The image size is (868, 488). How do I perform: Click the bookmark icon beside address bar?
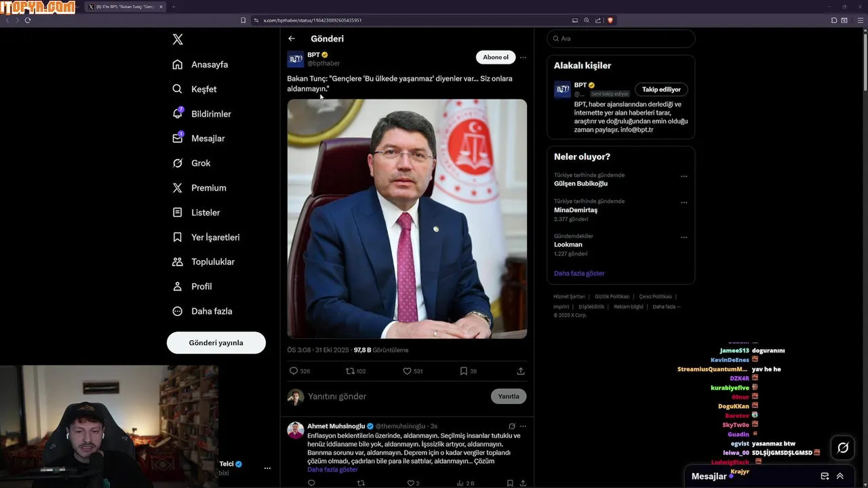[243, 20]
